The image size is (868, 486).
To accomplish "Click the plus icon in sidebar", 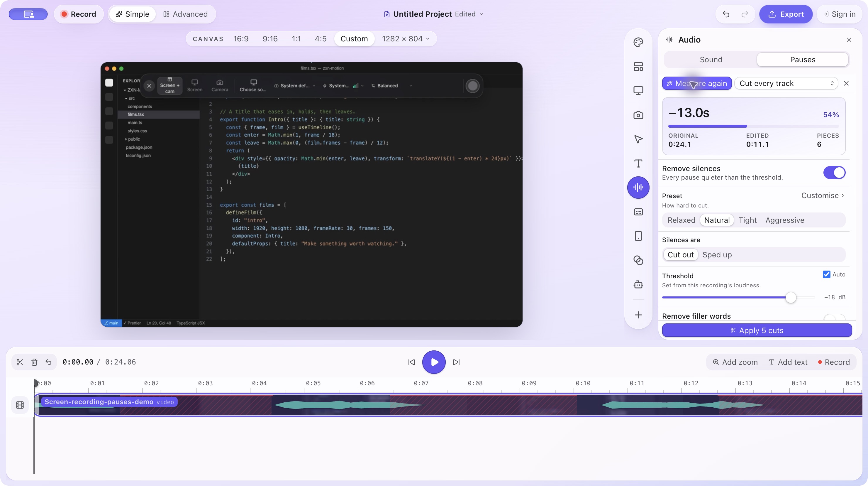I will coord(638,315).
